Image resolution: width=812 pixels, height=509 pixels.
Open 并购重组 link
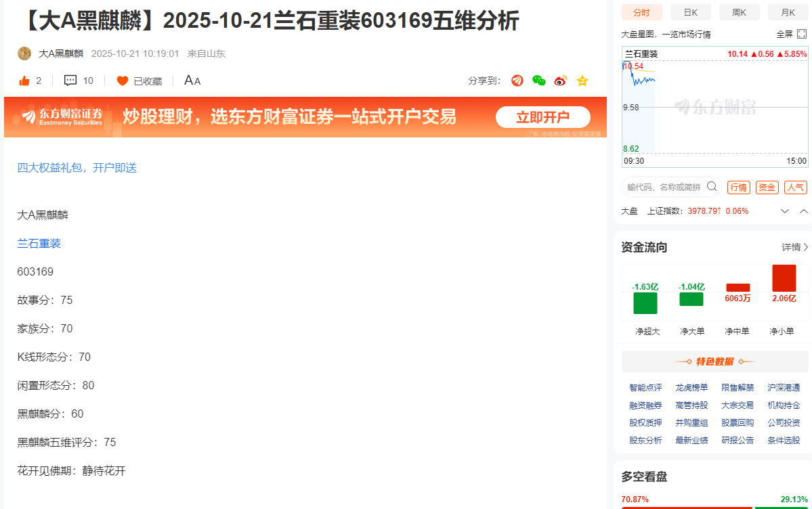click(691, 423)
